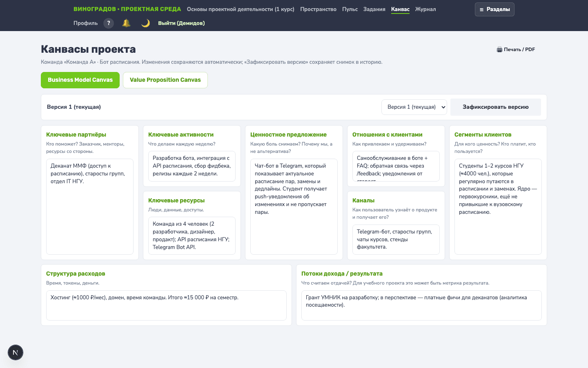
Task: Click the Сегменты клиентов heading
Action: click(483, 135)
